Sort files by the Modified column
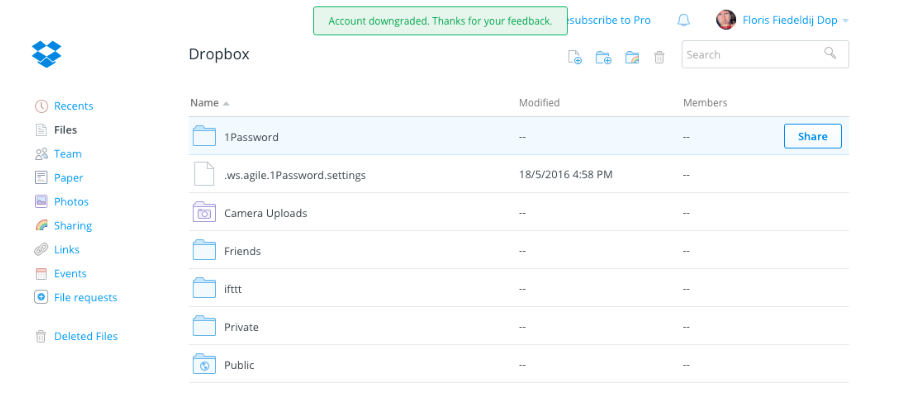The image size is (907, 416). 539,103
